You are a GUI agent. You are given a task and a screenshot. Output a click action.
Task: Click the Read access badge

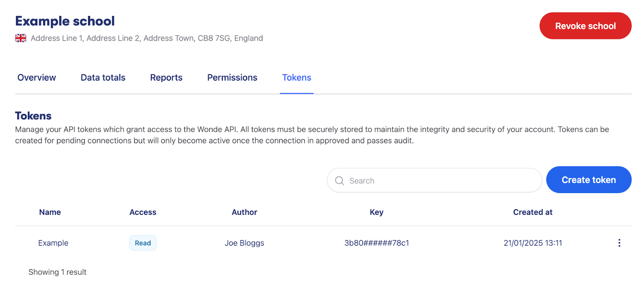click(143, 243)
